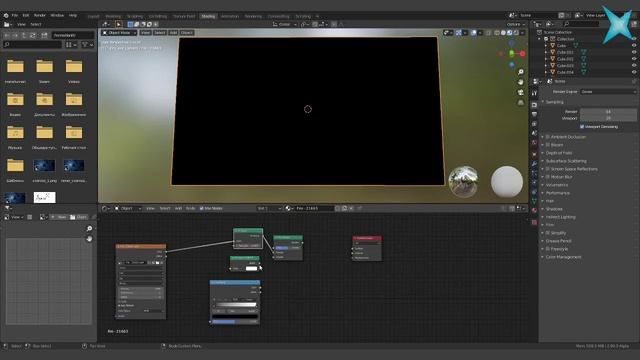Click the green Y axis gizmo ball
This screenshot has height=360, width=640.
(x=512, y=53)
